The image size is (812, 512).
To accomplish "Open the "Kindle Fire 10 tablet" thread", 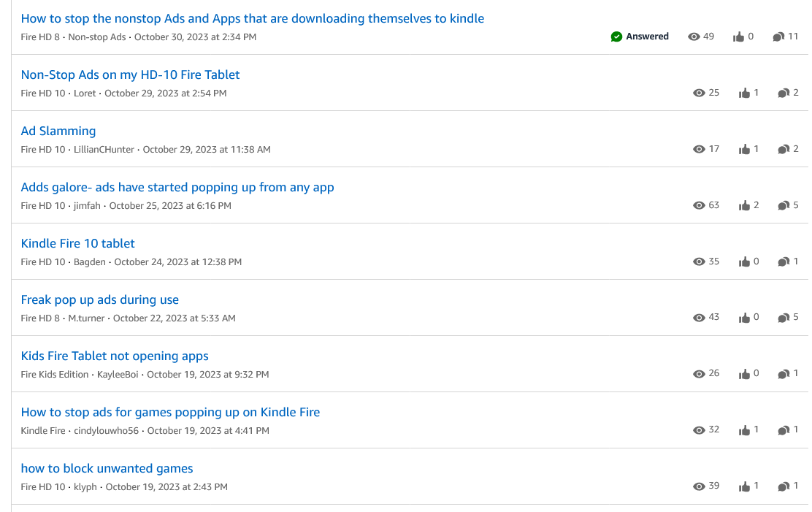I will (77, 243).
